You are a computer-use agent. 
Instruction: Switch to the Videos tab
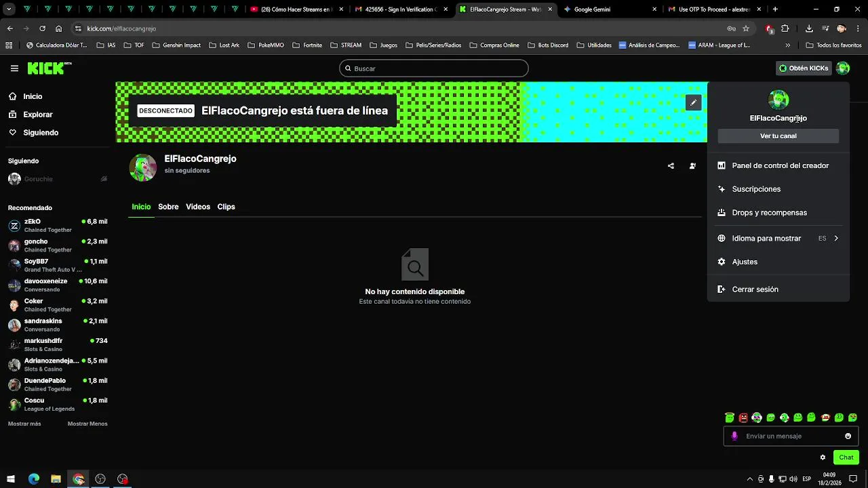pos(198,207)
